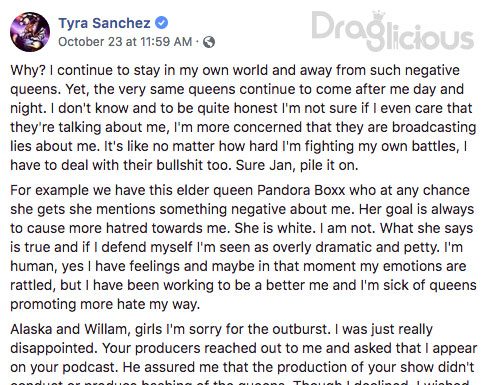This screenshot has width=495, height=385.
Task: Open the October 23 timestamp link
Action: point(125,42)
